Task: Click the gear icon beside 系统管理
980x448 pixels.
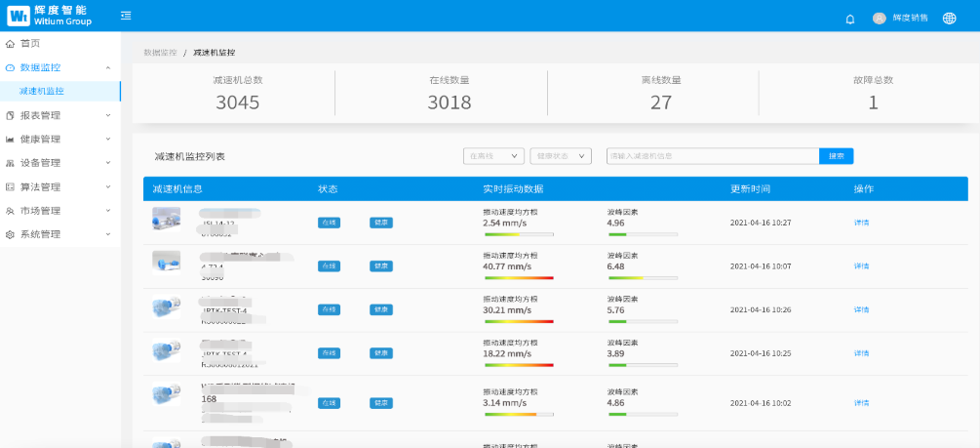Action: pos(11,234)
